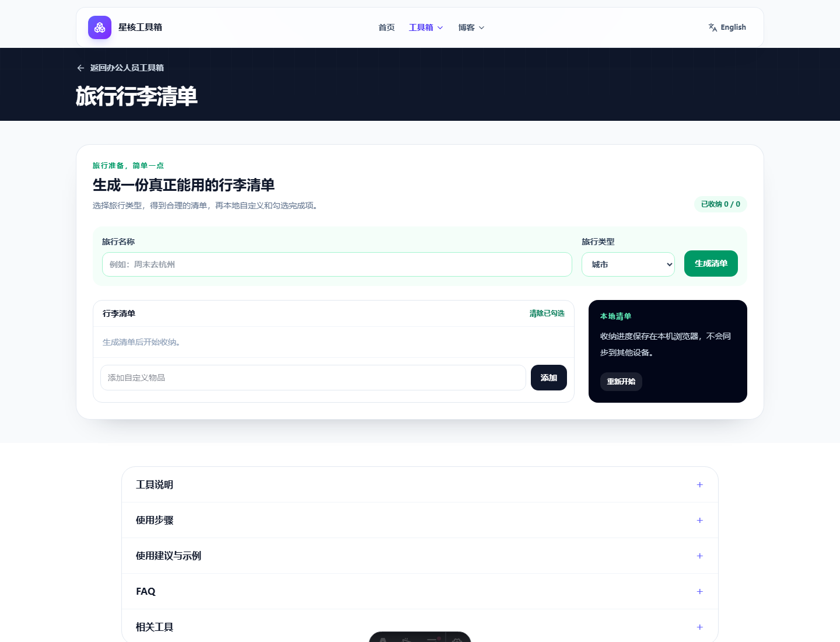Click the plus icon on 工具说明 row
The height and width of the screenshot is (642, 840).
tap(699, 484)
